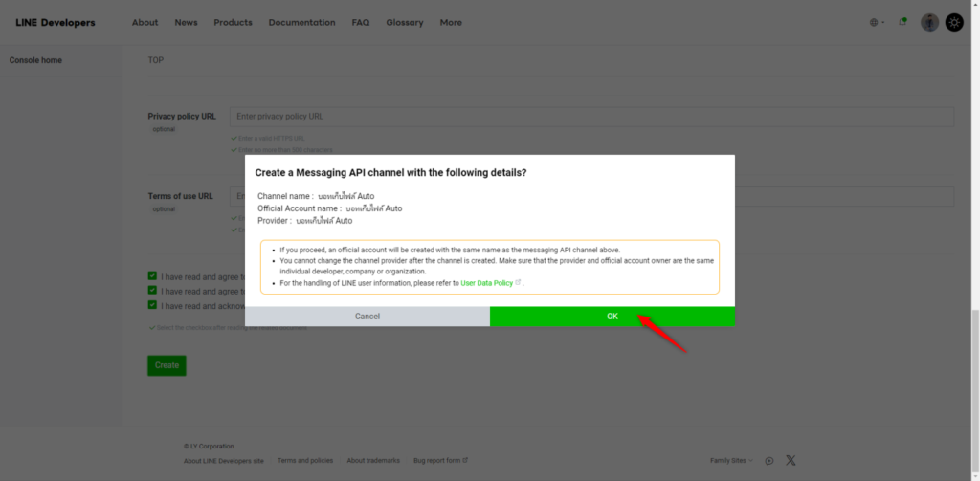Open the X (Twitter) footer icon

click(x=791, y=460)
